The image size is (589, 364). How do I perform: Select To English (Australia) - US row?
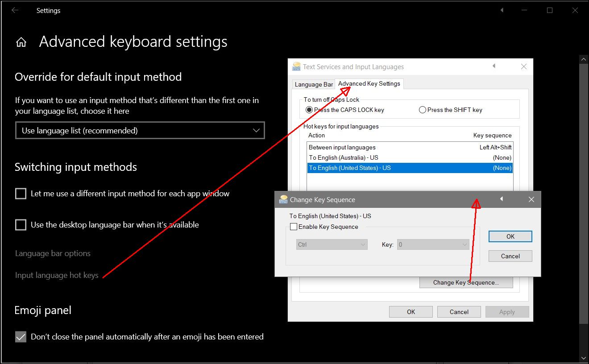click(x=410, y=157)
